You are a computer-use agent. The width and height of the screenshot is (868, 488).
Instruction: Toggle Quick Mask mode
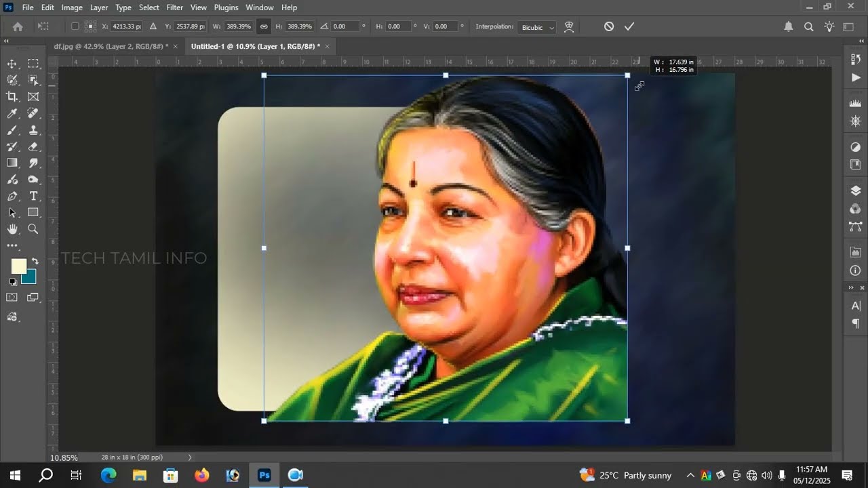(x=12, y=298)
